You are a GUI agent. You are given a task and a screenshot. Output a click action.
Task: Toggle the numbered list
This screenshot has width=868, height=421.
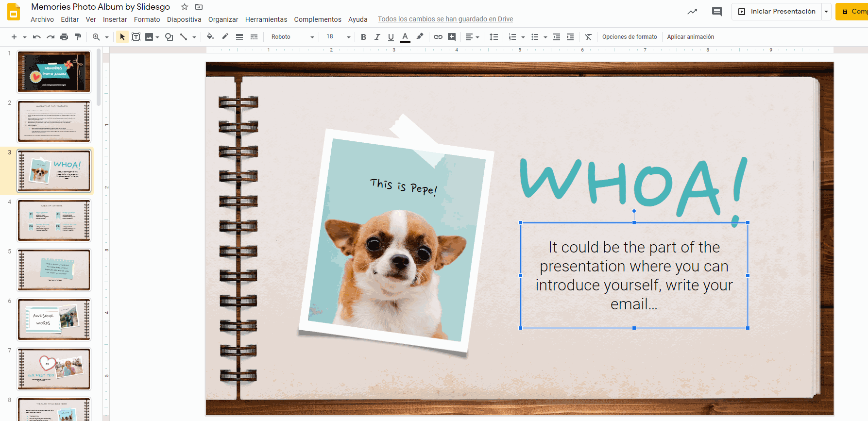tap(512, 37)
